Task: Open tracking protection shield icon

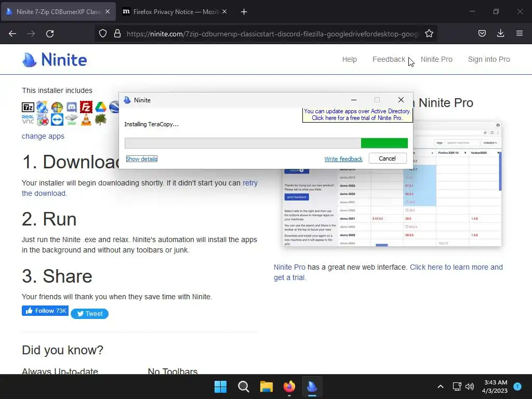Action: pos(103,34)
